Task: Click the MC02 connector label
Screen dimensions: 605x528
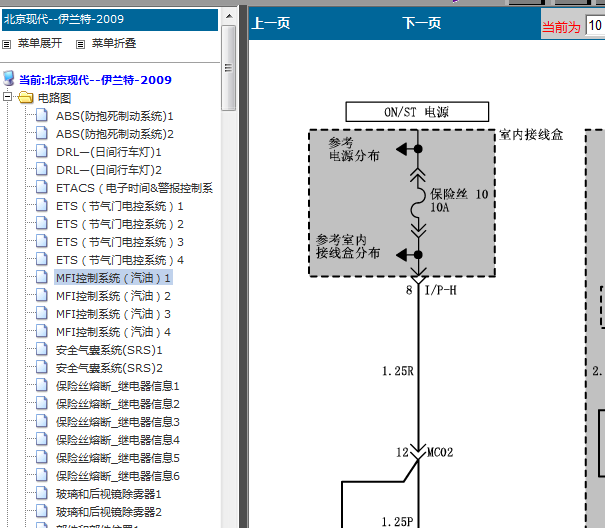Action: pos(440,452)
